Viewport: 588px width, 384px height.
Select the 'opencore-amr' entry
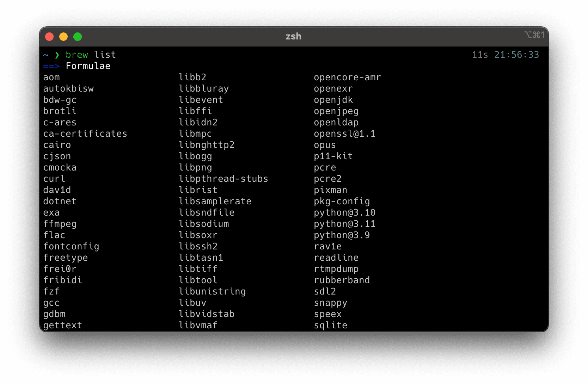(x=348, y=78)
